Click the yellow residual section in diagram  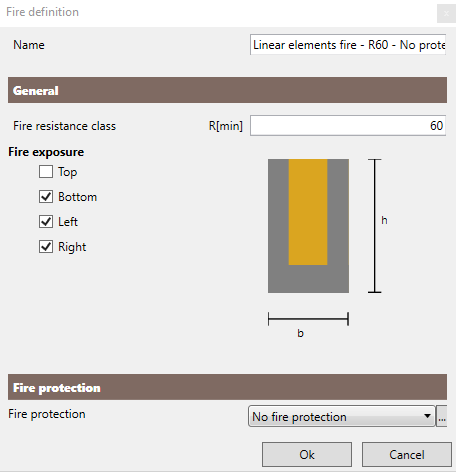point(308,212)
